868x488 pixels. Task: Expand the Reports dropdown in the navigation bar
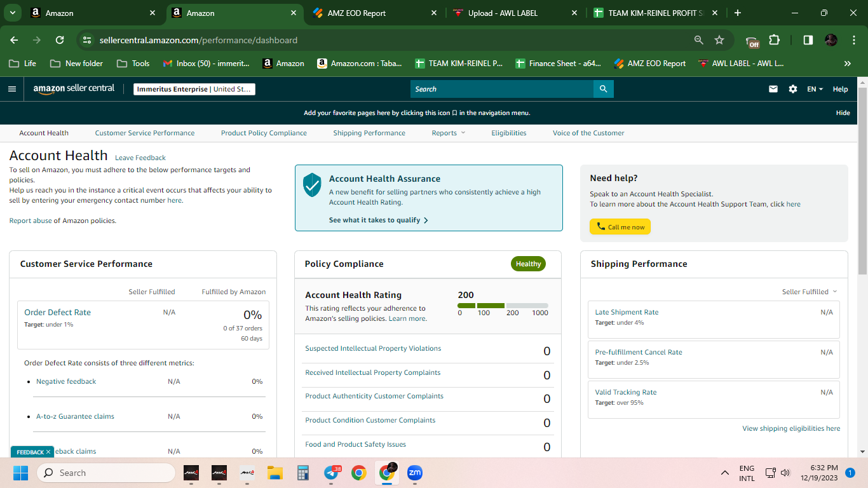[449, 133]
